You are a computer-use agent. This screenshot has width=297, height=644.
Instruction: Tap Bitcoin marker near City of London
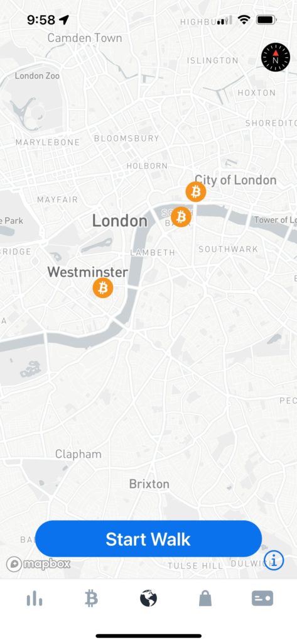click(196, 191)
